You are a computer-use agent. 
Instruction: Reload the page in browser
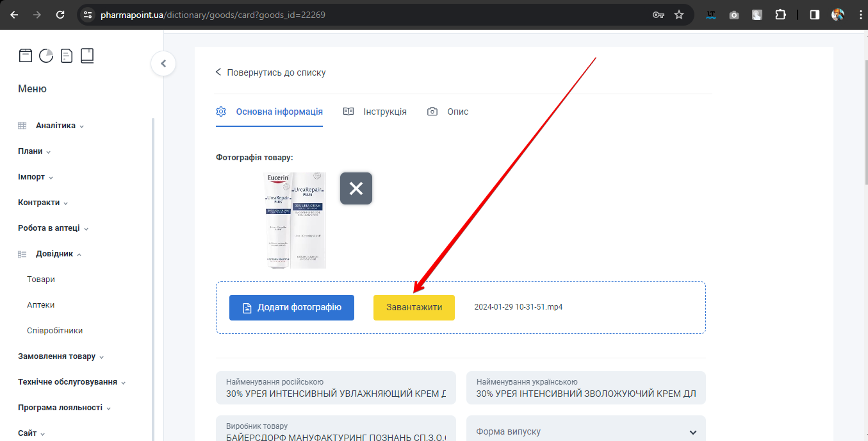coord(60,15)
